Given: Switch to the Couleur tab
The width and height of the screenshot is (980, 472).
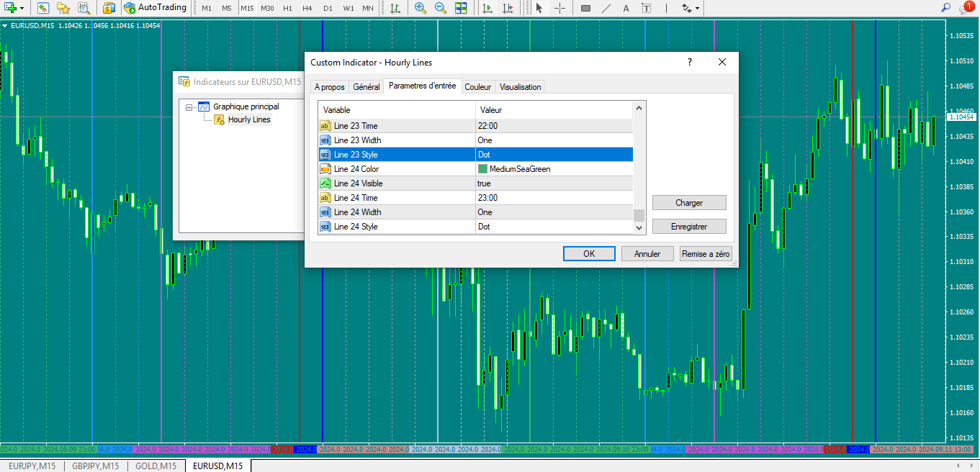Looking at the screenshot, I should coord(477,87).
